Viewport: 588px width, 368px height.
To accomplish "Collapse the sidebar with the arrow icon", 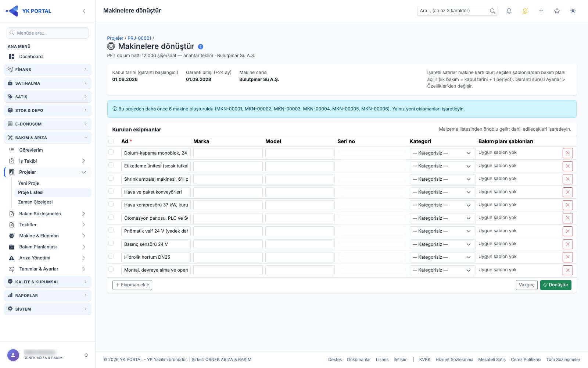I will coord(84,11).
